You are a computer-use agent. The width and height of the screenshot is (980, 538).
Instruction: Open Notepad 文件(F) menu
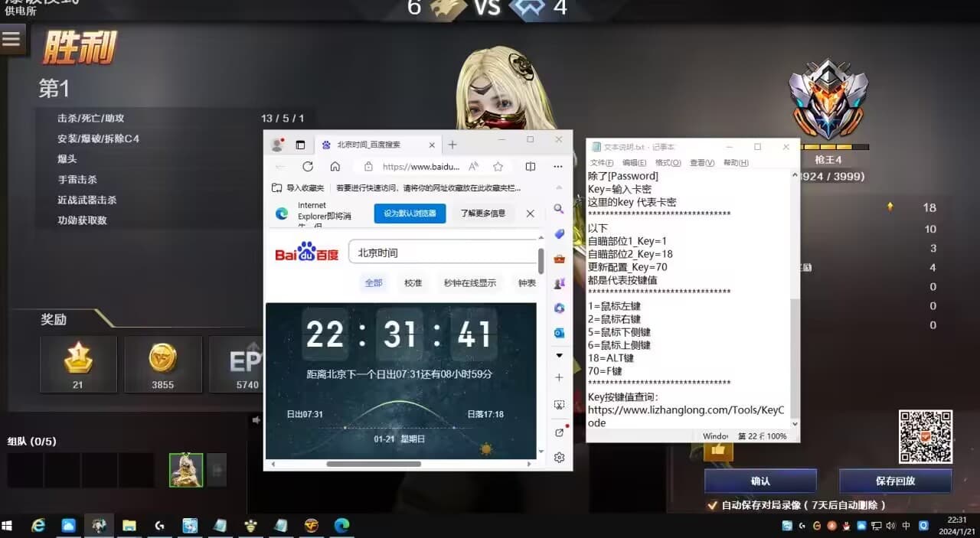click(602, 163)
